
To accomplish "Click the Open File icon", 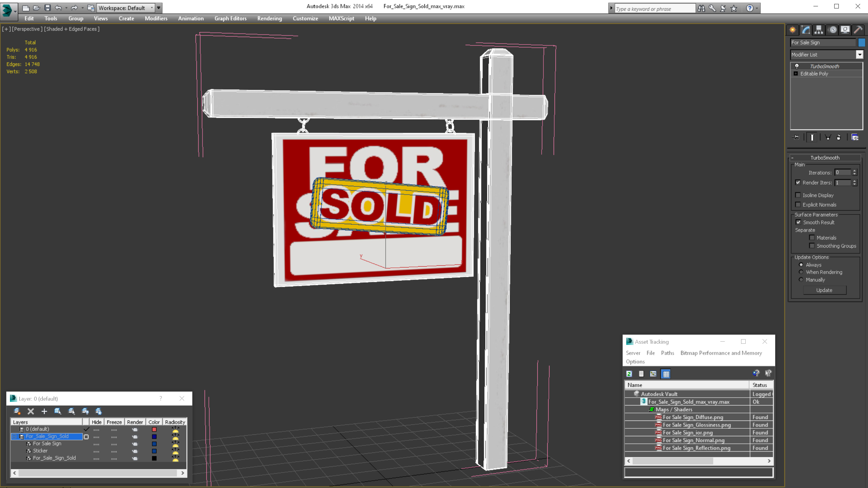I will (36, 8).
